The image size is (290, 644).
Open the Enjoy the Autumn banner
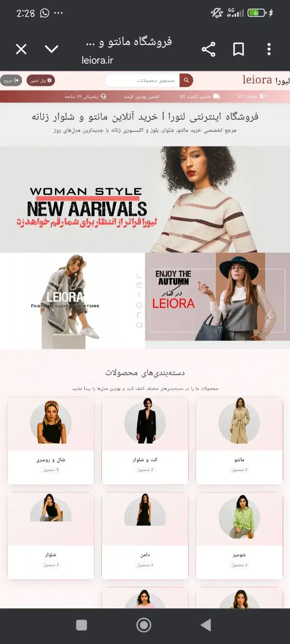tap(217, 301)
